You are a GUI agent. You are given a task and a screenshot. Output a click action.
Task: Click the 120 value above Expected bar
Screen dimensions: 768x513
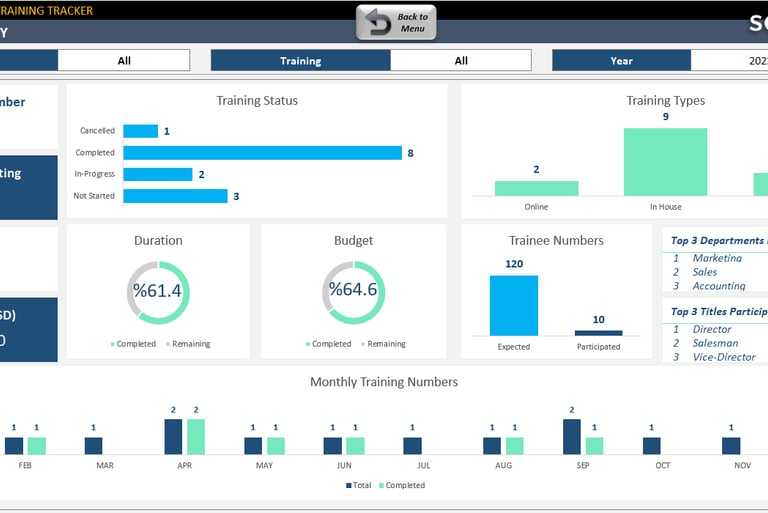click(514, 264)
